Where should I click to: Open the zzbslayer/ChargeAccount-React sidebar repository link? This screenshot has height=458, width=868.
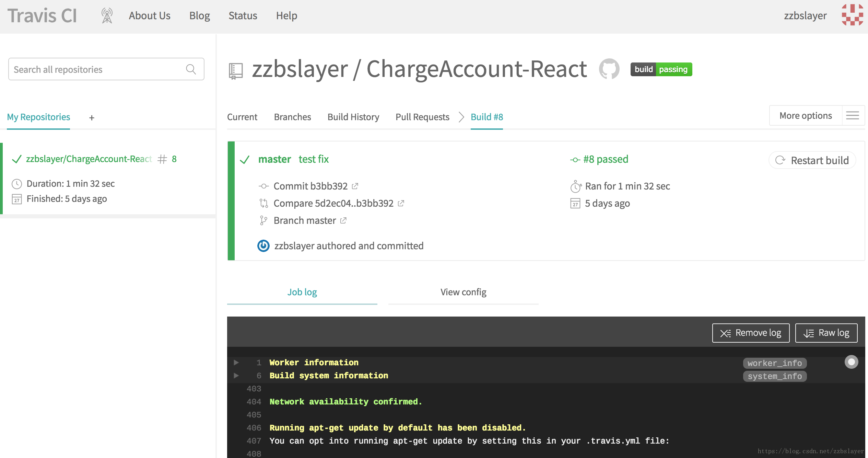(x=89, y=159)
